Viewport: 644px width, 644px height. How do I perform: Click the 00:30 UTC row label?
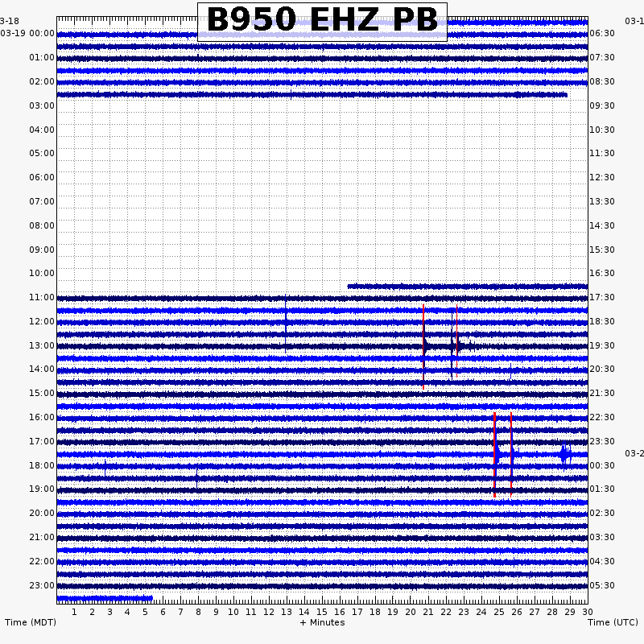[x=602, y=465]
